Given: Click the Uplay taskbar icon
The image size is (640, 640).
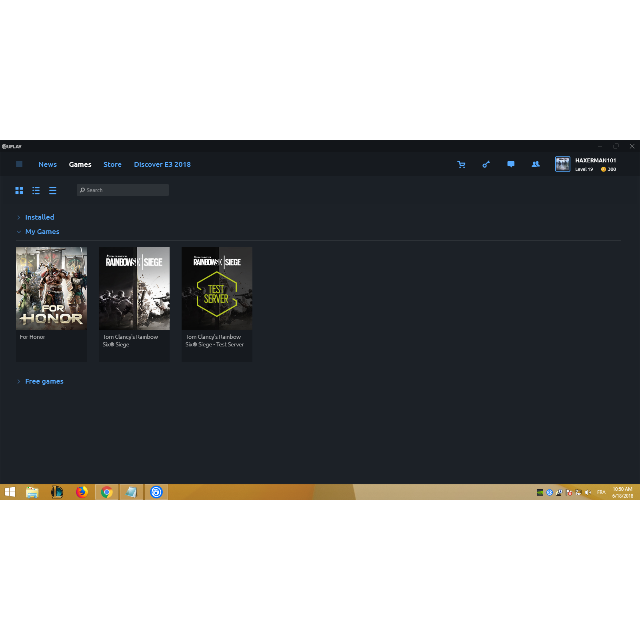Looking at the screenshot, I should pos(156,492).
